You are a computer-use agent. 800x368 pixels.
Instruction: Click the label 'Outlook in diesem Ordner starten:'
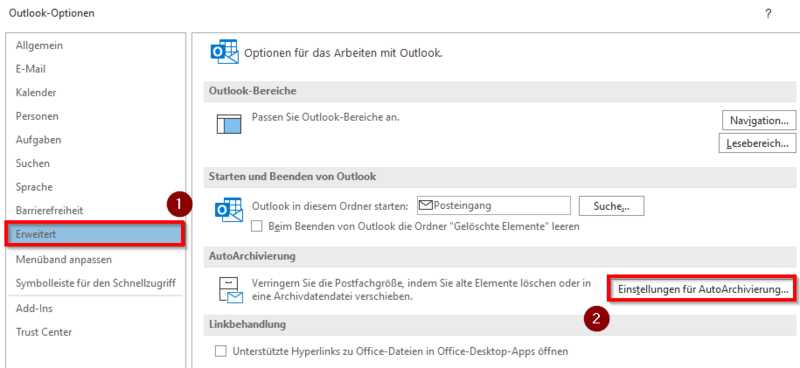(331, 206)
